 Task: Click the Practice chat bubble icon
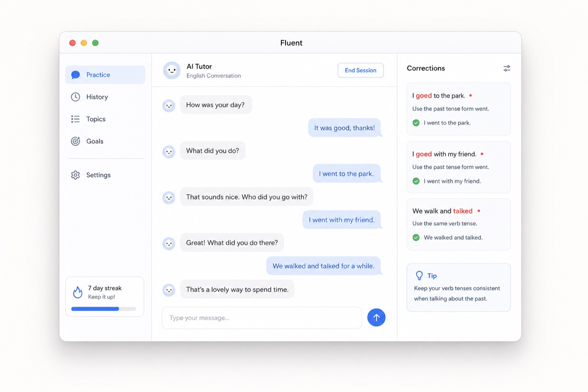click(76, 75)
